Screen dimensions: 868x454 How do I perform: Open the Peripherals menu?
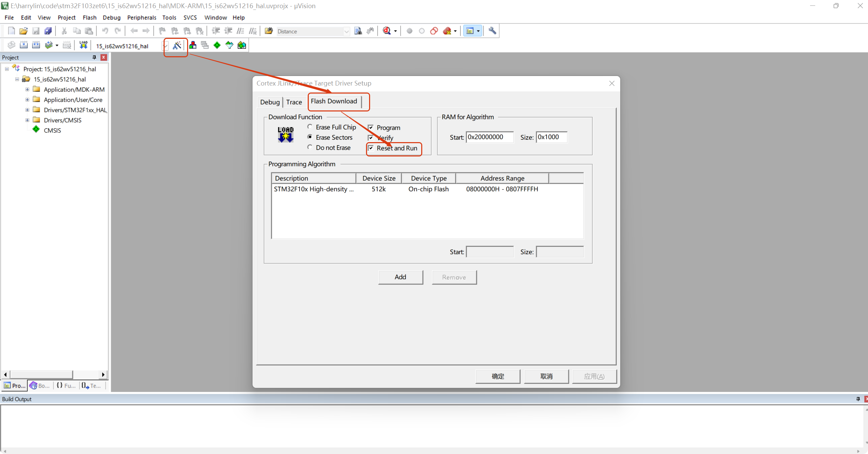(x=141, y=17)
